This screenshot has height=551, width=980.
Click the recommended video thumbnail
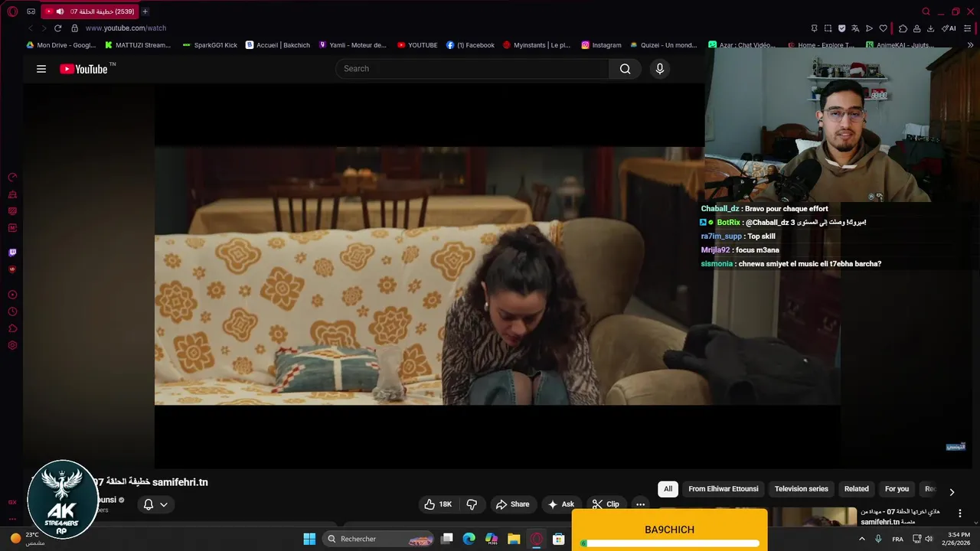[x=813, y=517]
